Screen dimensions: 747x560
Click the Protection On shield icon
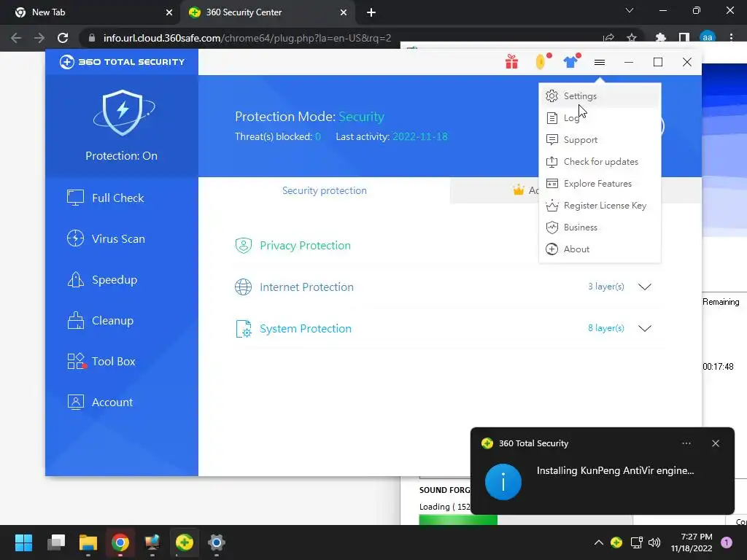point(123,112)
